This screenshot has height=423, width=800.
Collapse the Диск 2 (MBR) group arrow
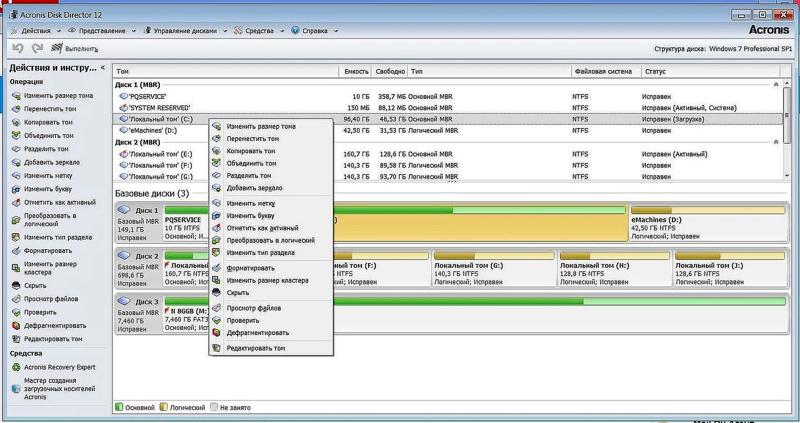(x=776, y=142)
